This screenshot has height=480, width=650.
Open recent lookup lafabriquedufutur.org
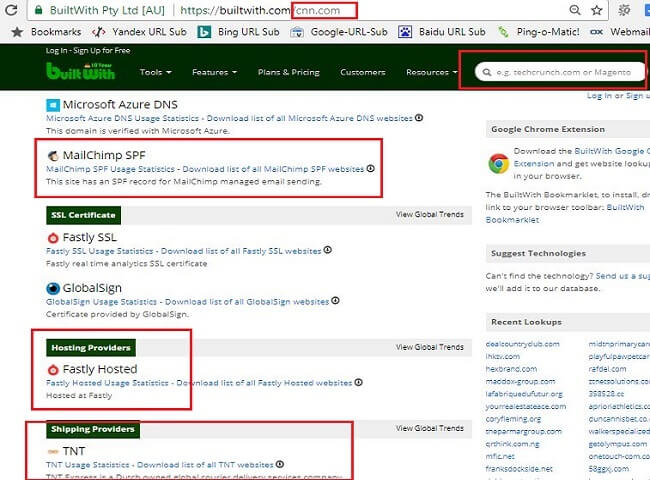click(x=524, y=394)
